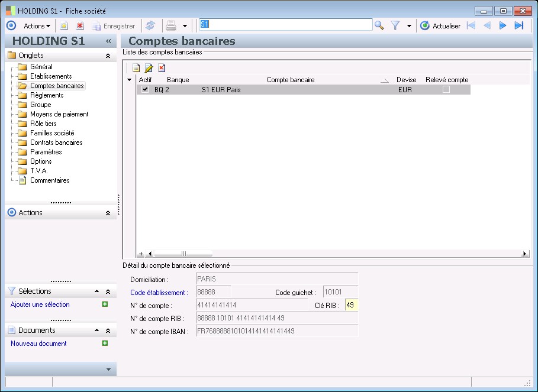Edit the selected bank account icon

click(149, 68)
